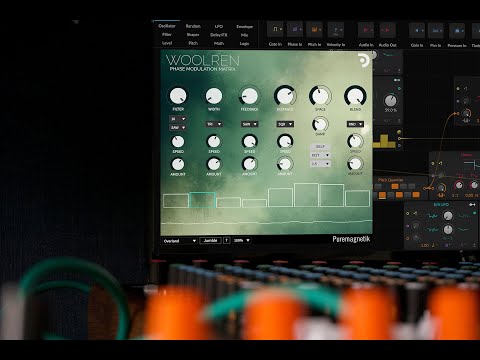The width and height of the screenshot is (480, 360).
Task: Open the Overland preset dropdown
Action: point(179,241)
